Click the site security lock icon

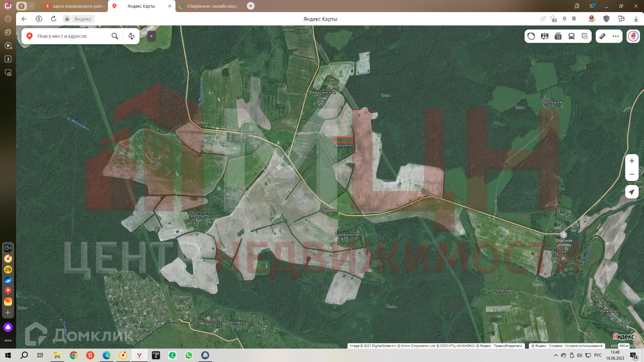pyautogui.click(x=67, y=19)
